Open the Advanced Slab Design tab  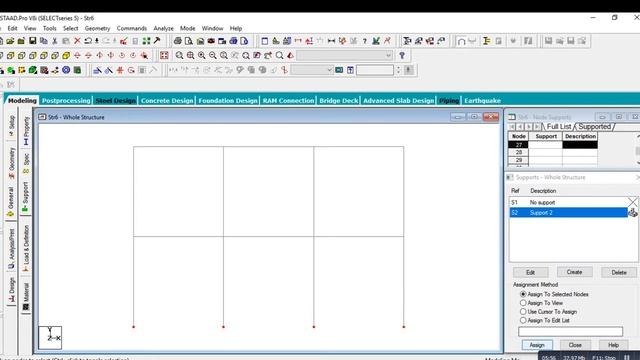click(x=398, y=100)
